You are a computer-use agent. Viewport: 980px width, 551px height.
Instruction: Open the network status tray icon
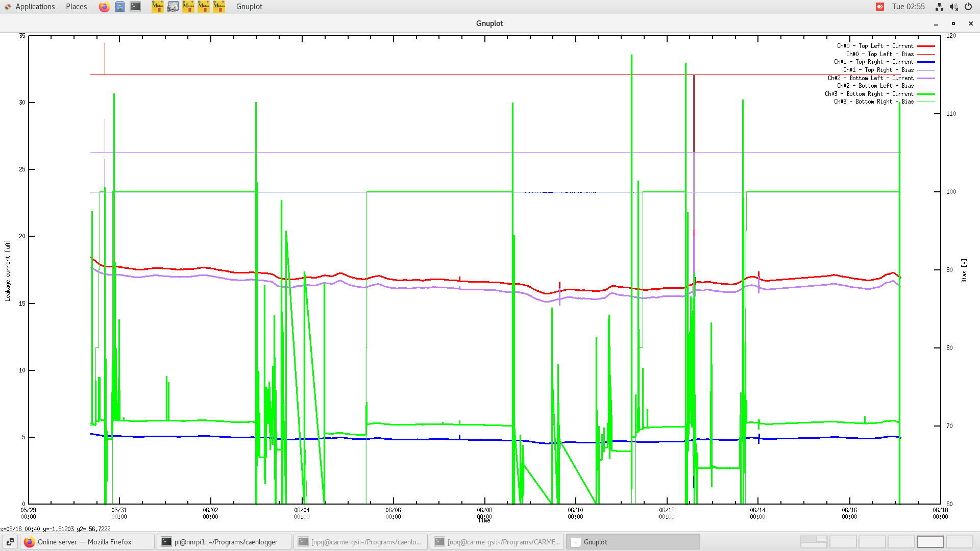(939, 7)
